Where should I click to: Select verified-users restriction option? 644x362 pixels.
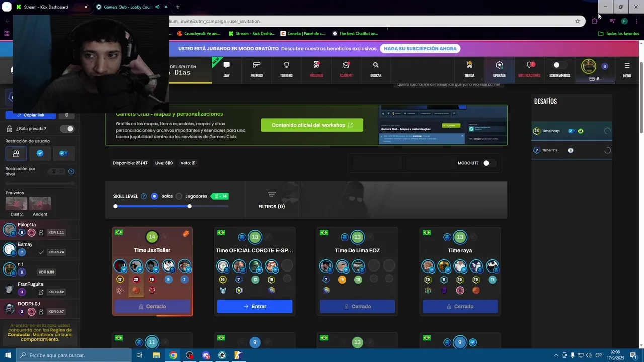pyautogui.click(x=40, y=153)
